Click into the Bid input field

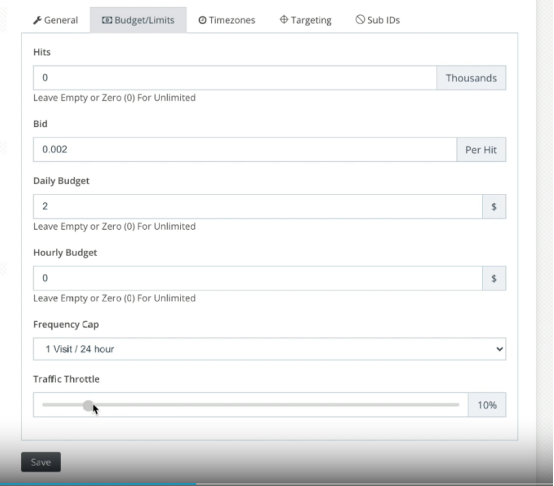245,150
